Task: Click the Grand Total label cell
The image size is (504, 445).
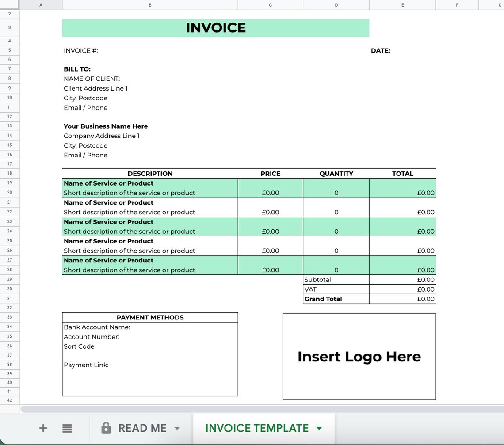Action: click(x=323, y=299)
